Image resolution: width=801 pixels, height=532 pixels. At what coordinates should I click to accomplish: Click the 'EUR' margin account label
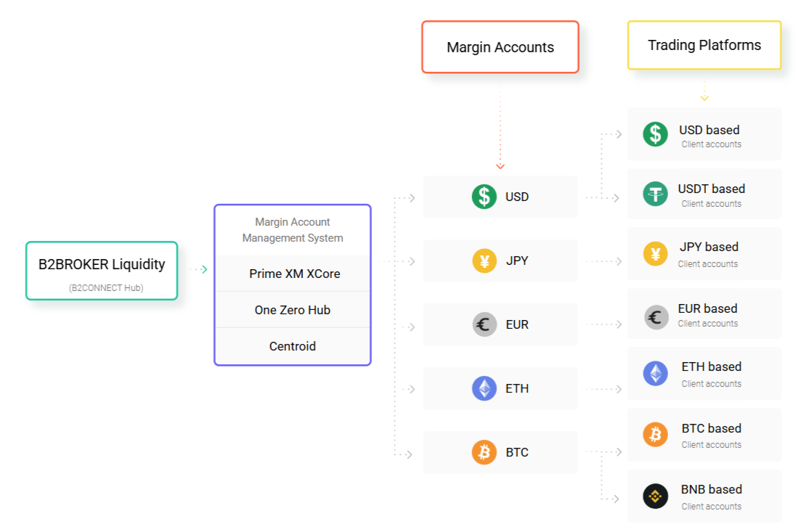(517, 324)
